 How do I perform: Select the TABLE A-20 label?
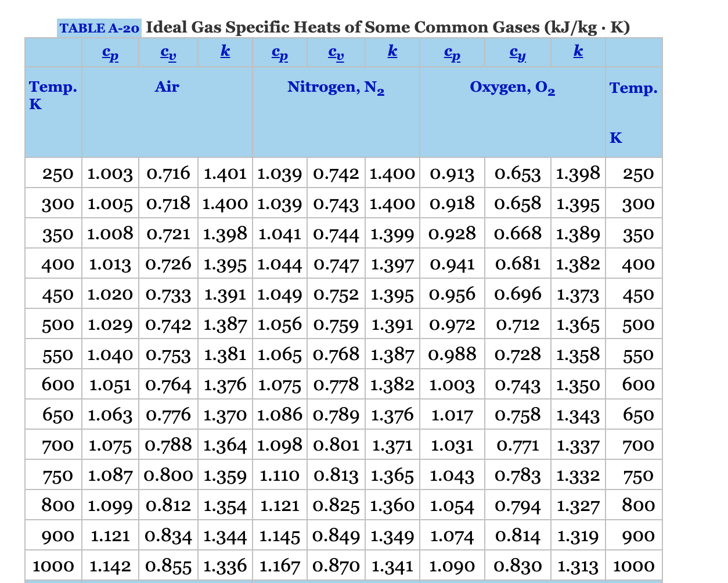coord(98,27)
